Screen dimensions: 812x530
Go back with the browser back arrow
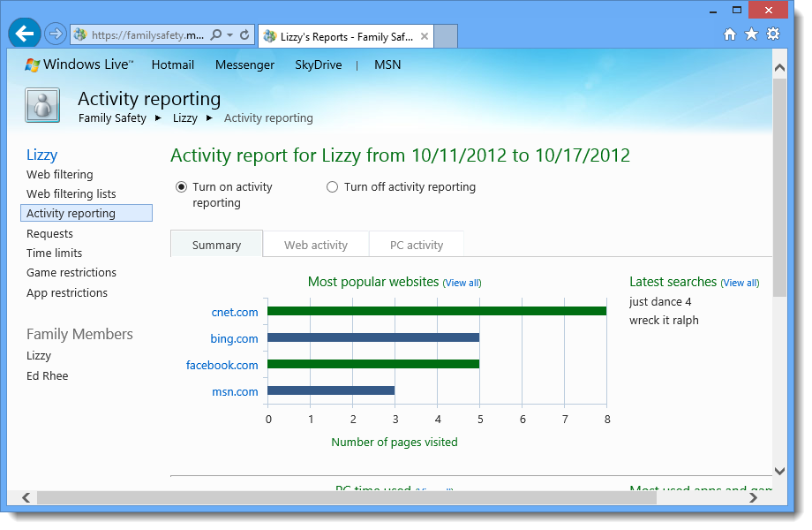(x=25, y=34)
